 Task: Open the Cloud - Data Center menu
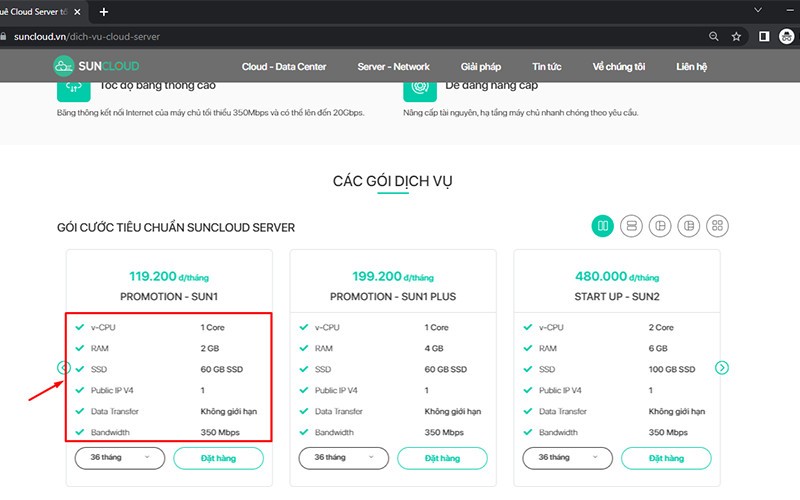[284, 67]
